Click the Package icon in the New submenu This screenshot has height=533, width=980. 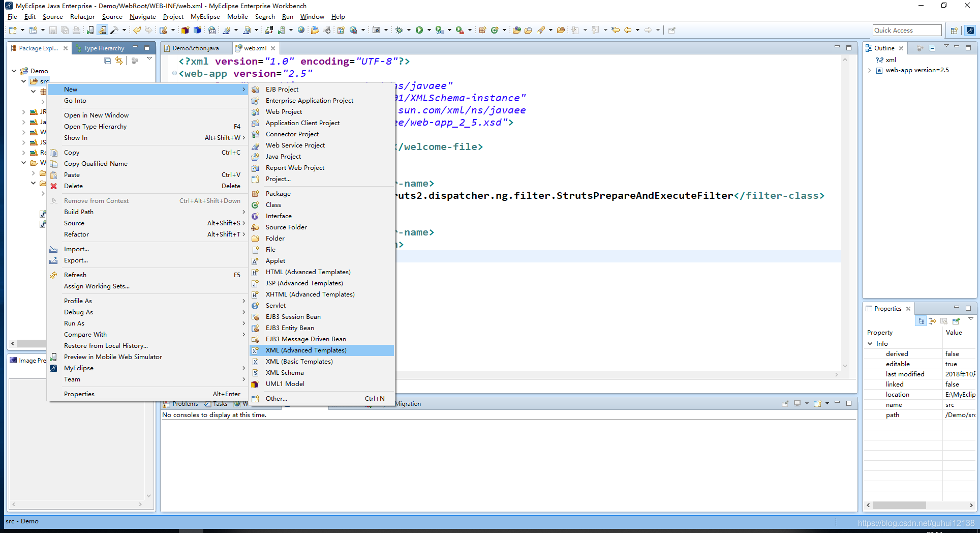click(x=255, y=194)
